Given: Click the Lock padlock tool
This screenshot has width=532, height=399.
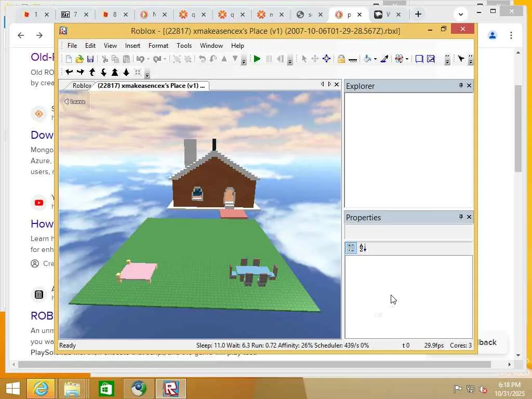Looking at the screenshot, I should tap(341, 59).
